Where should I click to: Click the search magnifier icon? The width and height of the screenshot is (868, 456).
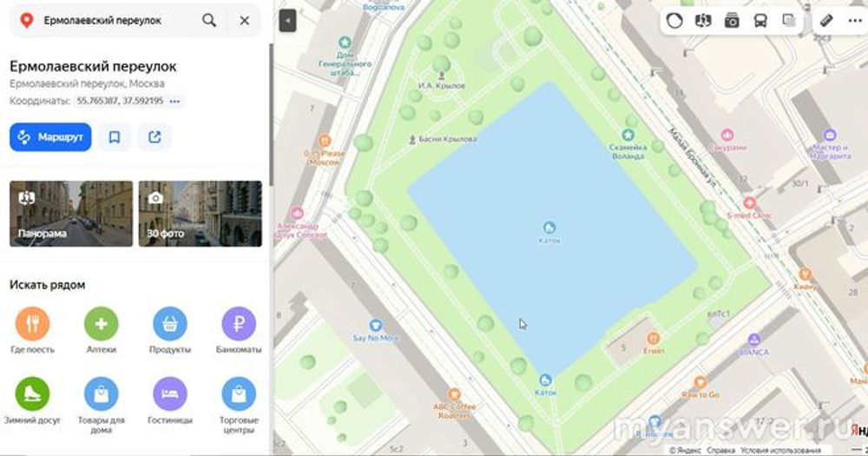click(209, 21)
